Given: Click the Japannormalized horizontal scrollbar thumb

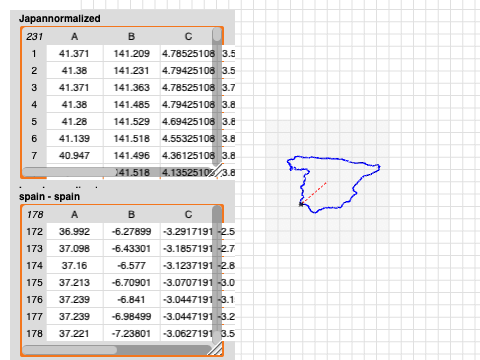Looking at the screenshot, I should click(x=69, y=172).
